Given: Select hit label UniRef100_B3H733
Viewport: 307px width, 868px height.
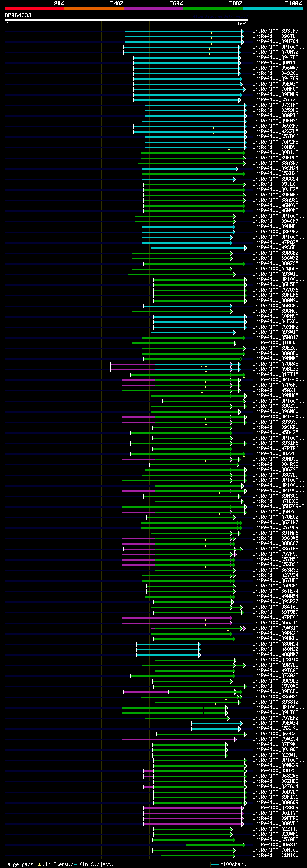Looking at the screenshot, I should coord(275,771).
